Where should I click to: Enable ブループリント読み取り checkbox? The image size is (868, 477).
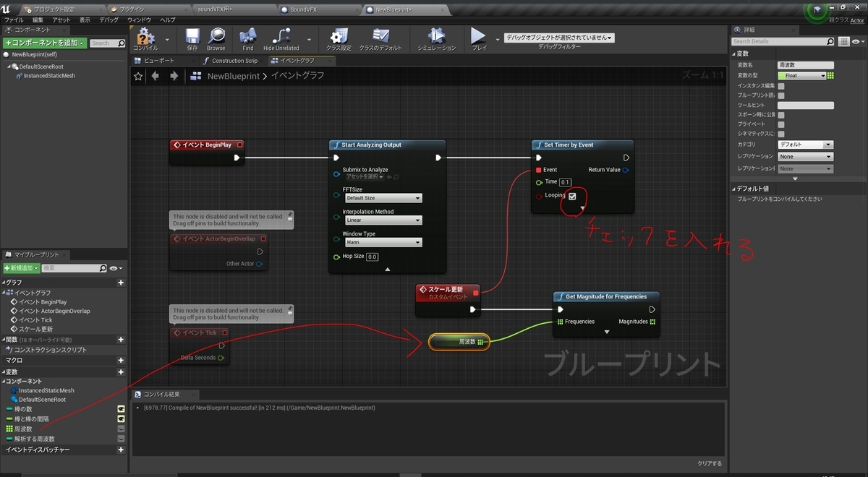(x=781, y=95)
